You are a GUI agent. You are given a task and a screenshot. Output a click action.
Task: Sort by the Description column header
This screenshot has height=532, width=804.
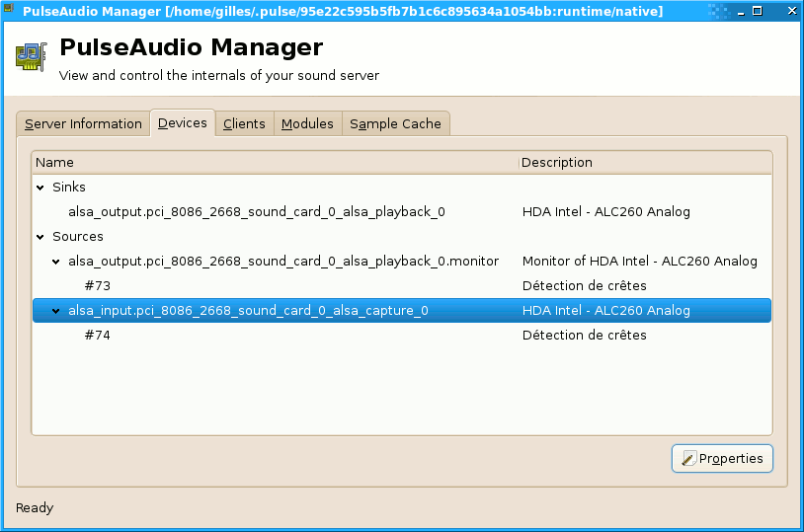point(646,163)
